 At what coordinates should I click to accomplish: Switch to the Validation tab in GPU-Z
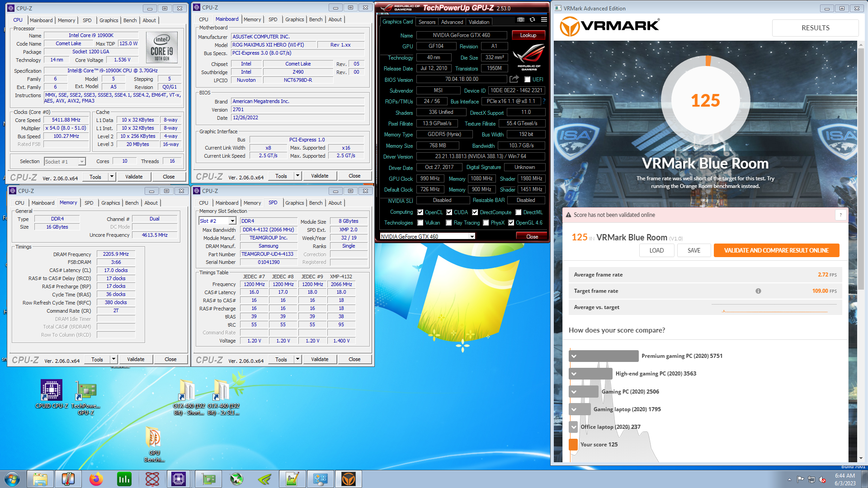tap(479, 22)
